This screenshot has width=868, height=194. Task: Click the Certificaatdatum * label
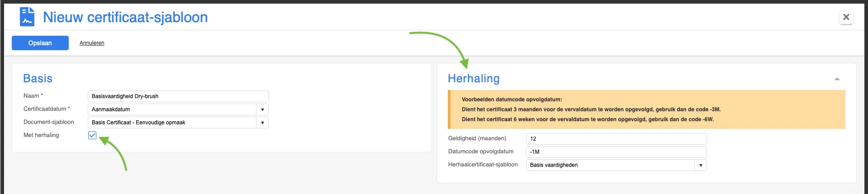click(x=47, y=109)
